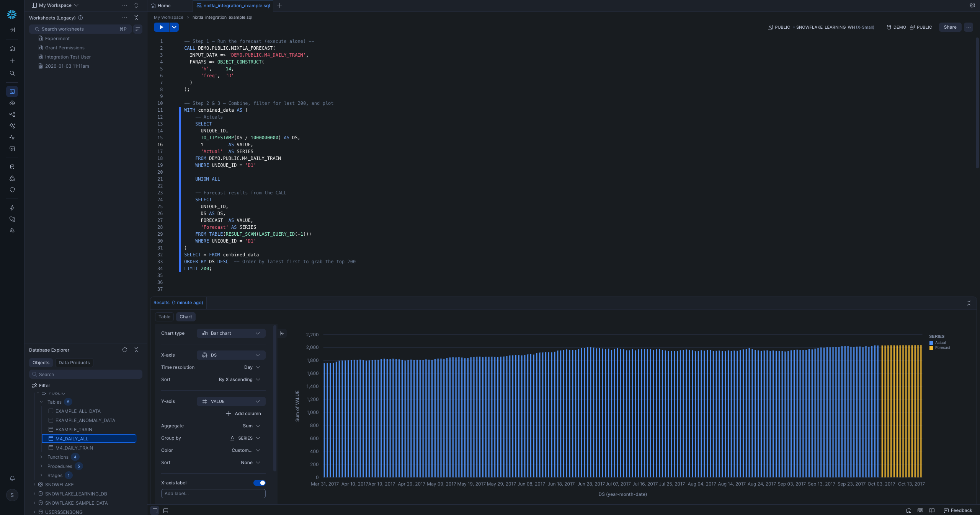Open the Chart type dropdown
This screenshot has width=980, height=515.
[x=231, y=333]
